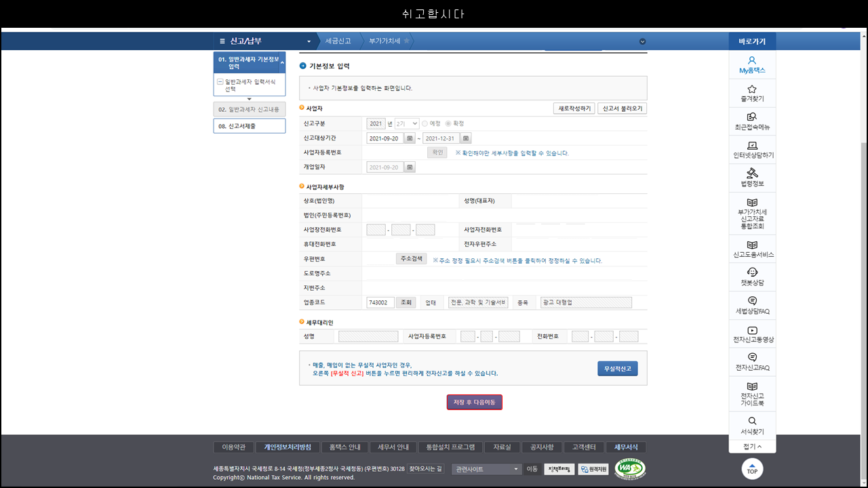Open 부가가치세 신고자료 통합조회 book icon
The width and height of the screenshot is (868, 488).
coord(751,203)
